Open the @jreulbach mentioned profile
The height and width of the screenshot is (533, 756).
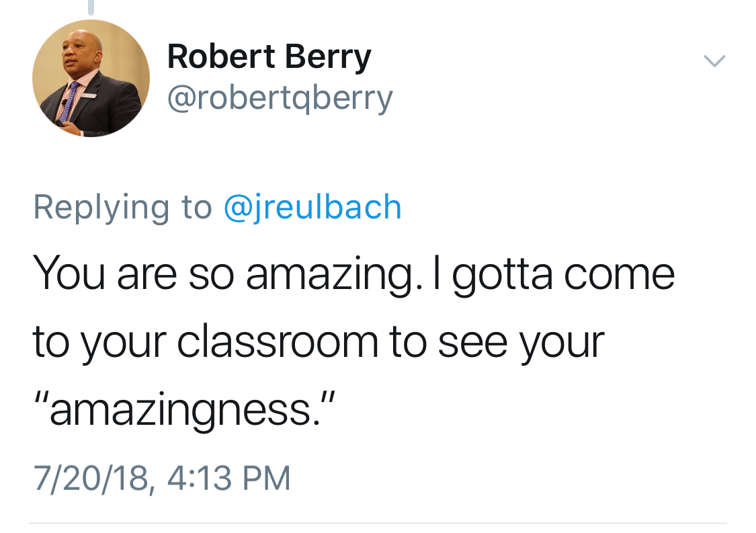point(312,206)
